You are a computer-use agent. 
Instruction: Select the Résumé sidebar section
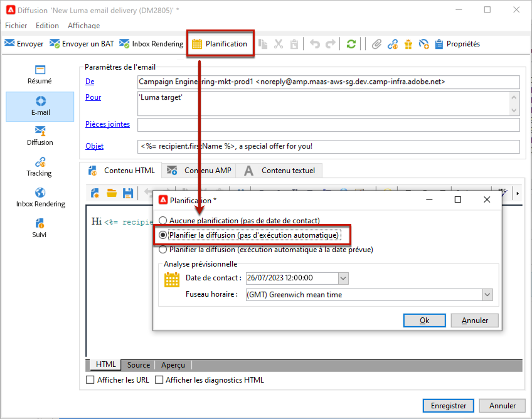[40, 75]
